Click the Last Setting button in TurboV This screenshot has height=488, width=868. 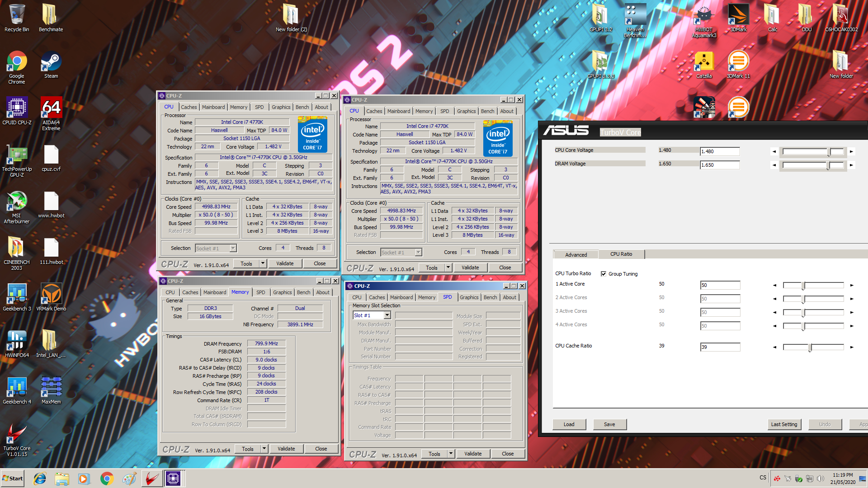[x=784, y=424]
